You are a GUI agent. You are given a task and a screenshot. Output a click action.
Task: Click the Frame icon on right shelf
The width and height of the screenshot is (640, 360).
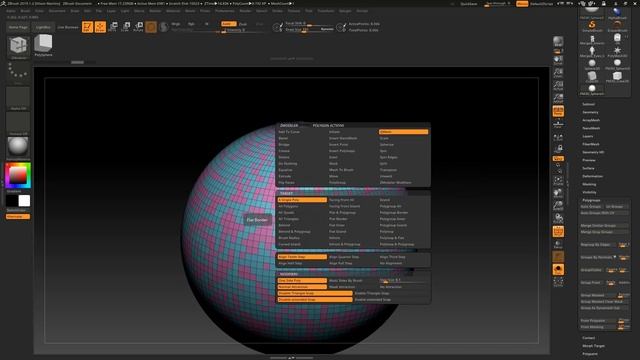[558, 181]
